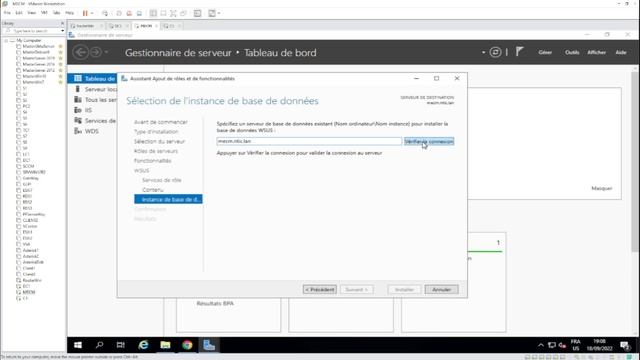Viewport: 640px width, 360px height.
Task: Open VMware View menu
Action: tap(31, 13)
